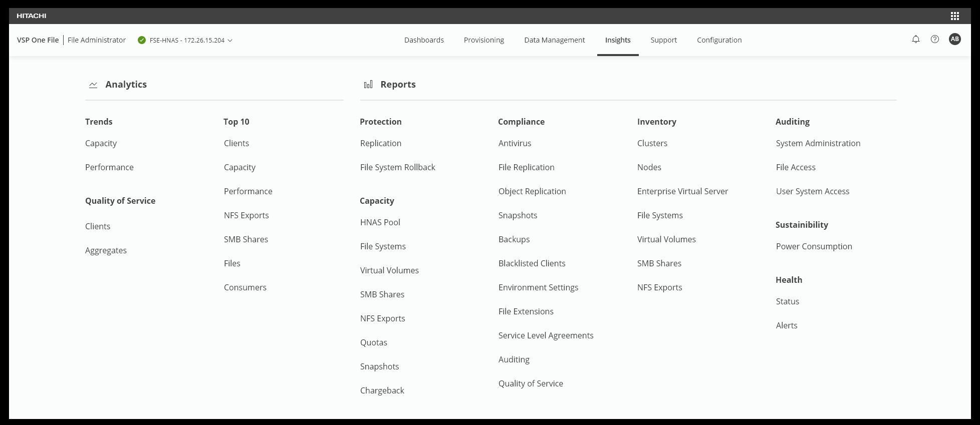Open Enterprise Virtual Server report
Screen dimensions: 980x425
pyautogui.click(x=683, y=191)
